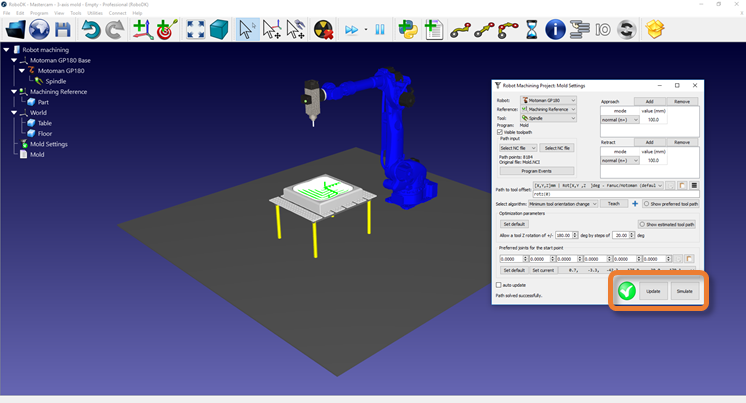Screen dimensions: 746x403
Task: Click the blue info icon in toolbar
Action: (556, 30)
